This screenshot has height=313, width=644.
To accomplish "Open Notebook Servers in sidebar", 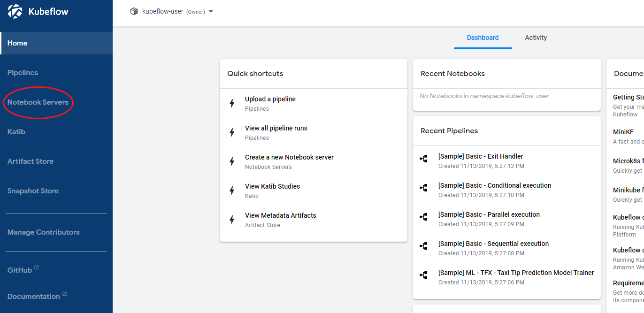I will 38,102.
